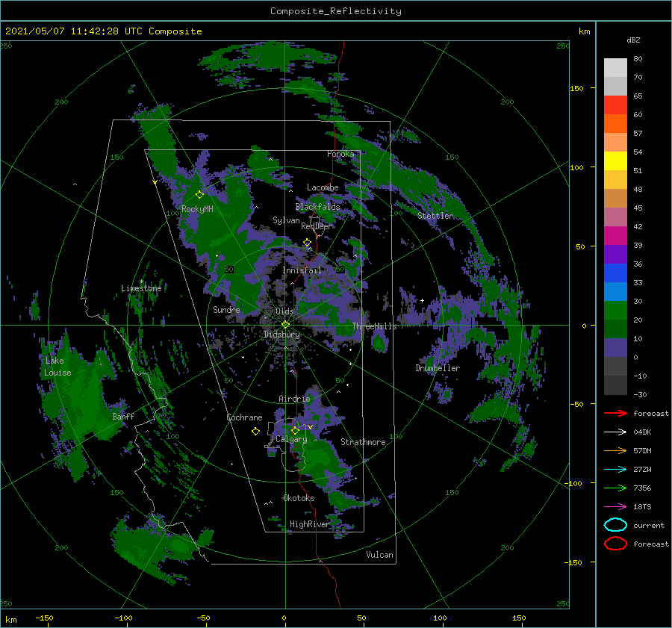Click the -150 tick on horizontal axis
The height and width of the screenshot is (628, 672).
(44, 618)
